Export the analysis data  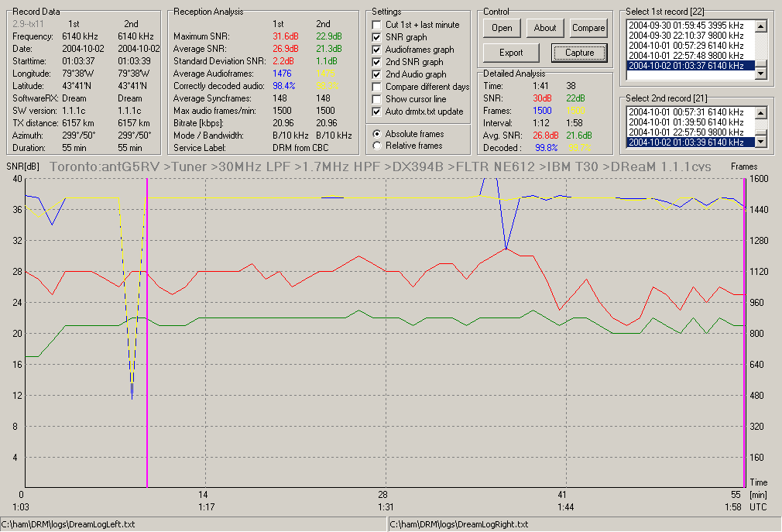pos(511,53)
